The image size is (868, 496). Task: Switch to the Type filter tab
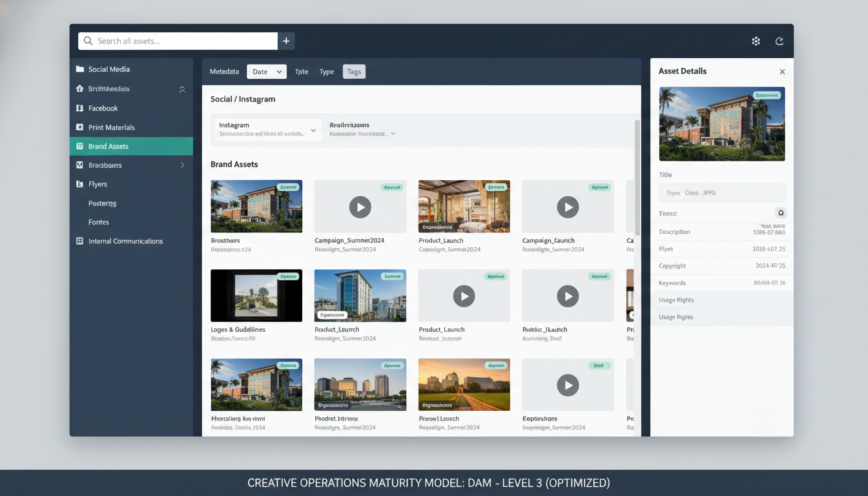click(326, 72)
